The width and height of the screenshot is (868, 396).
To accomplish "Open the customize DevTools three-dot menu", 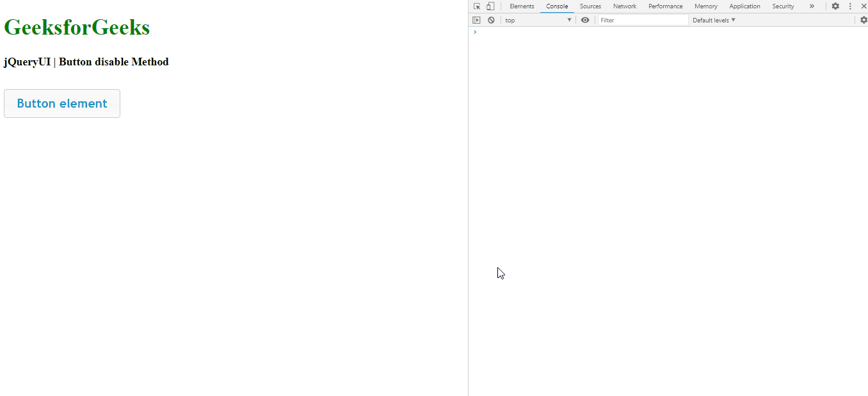I will pos(849,6).
